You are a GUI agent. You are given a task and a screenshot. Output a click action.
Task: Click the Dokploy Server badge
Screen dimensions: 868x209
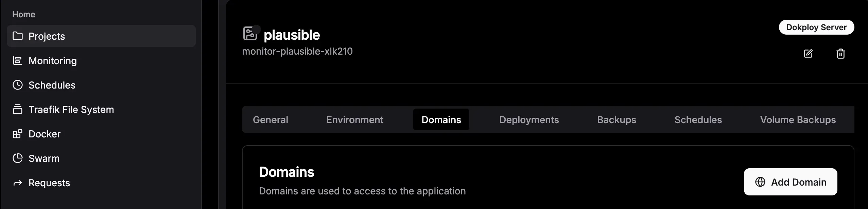point(816,27)
